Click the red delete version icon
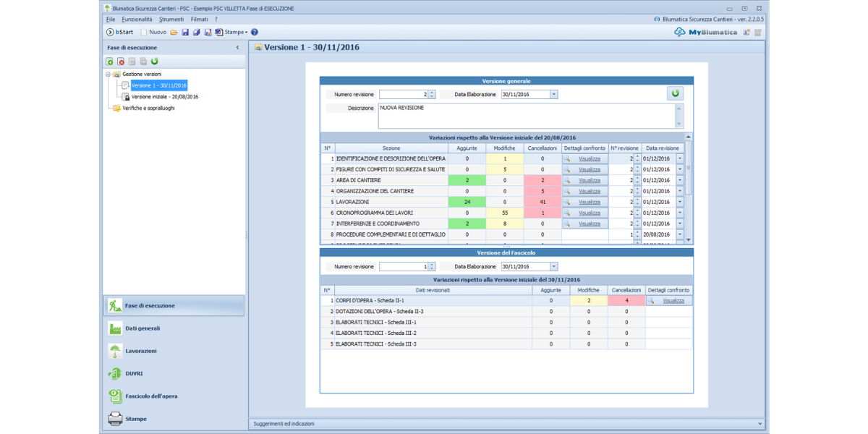 point(121,61)
